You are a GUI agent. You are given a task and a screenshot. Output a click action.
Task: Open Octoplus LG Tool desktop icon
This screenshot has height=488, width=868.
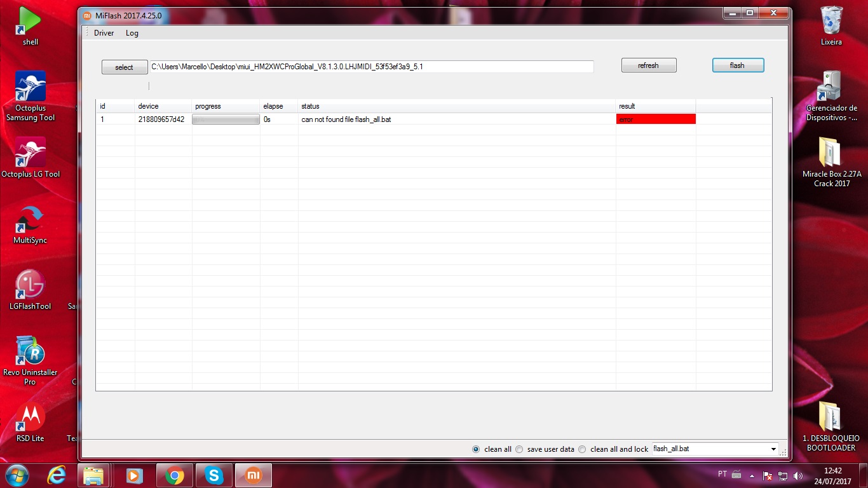(x=30, y=158)
